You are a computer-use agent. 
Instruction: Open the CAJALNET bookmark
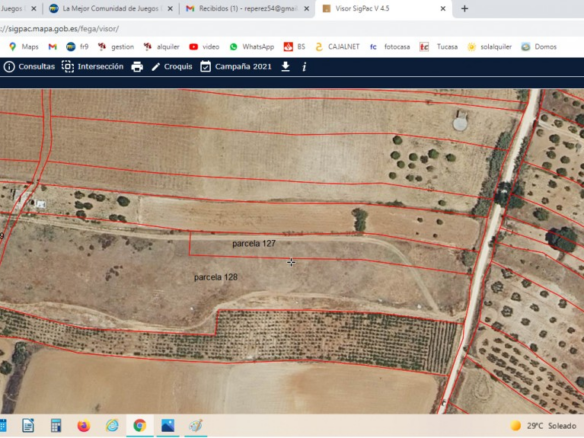click(x=337, y=47)
